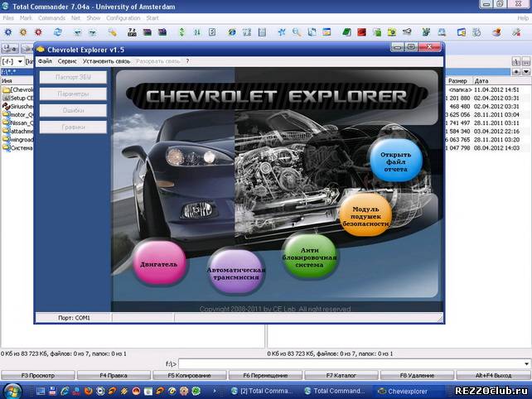Click the green book toolbar icon
The image size is (532, 399).
346,32
